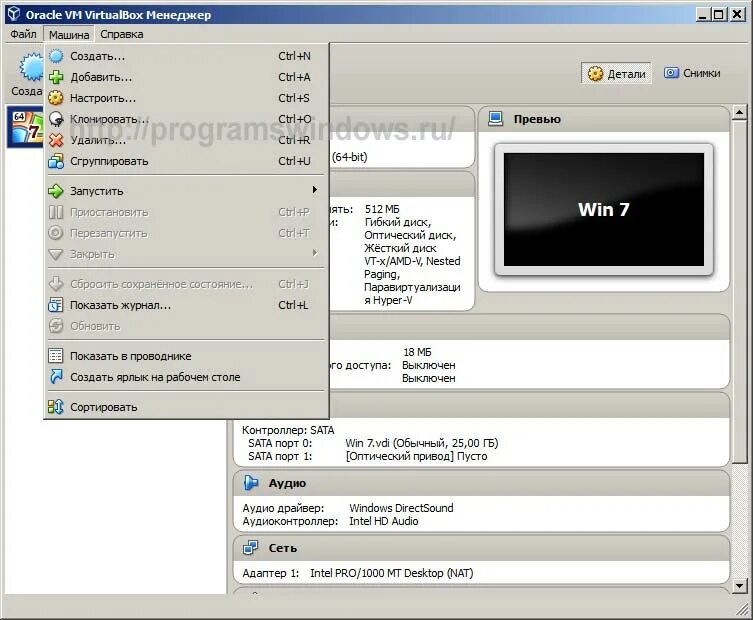Choose Удалить... from the menu
Screen dimensions: 753x620
pos(186,140)
